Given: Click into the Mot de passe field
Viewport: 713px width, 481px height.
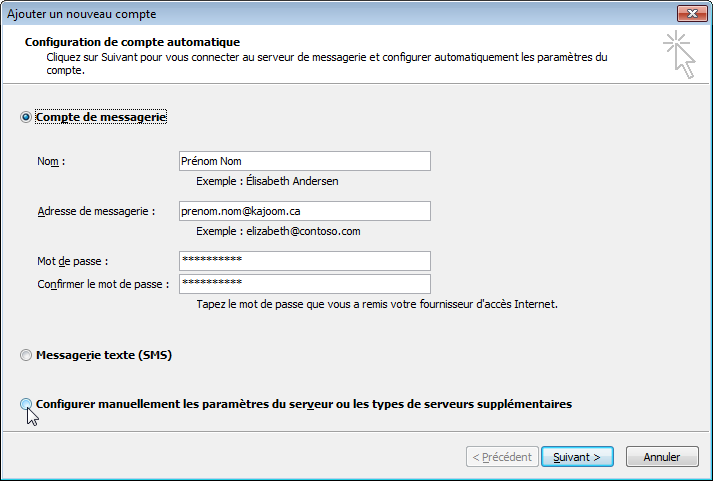Looking at the screenshot, I should 305,261.
